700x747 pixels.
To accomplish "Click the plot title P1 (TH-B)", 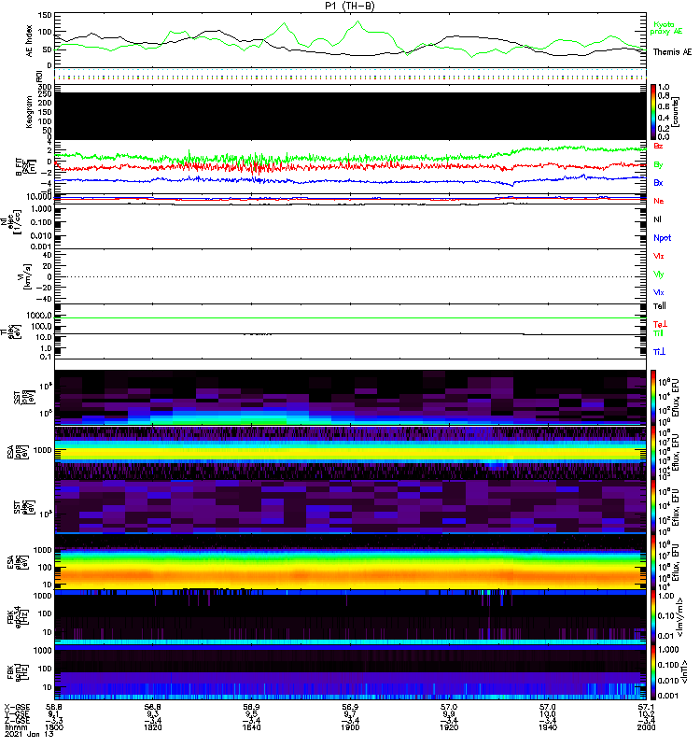I will pos(350,6).
